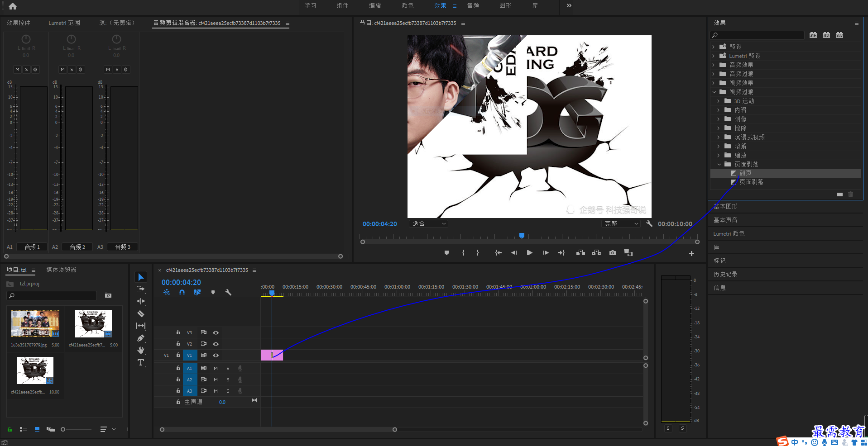
Task: Open the 媒体浏览器 tab
Action: tap(61, 270)
